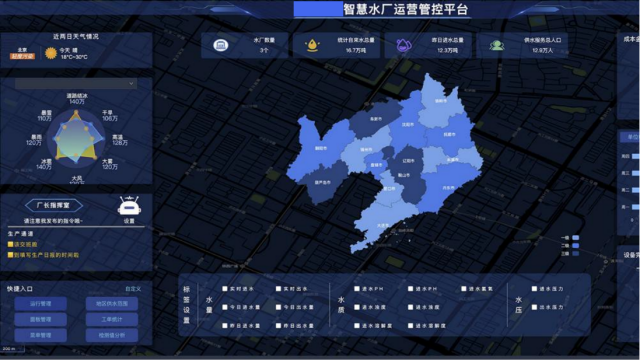
Task: Check the 出水压力 checkbox
Action: (x=534, y=307)
